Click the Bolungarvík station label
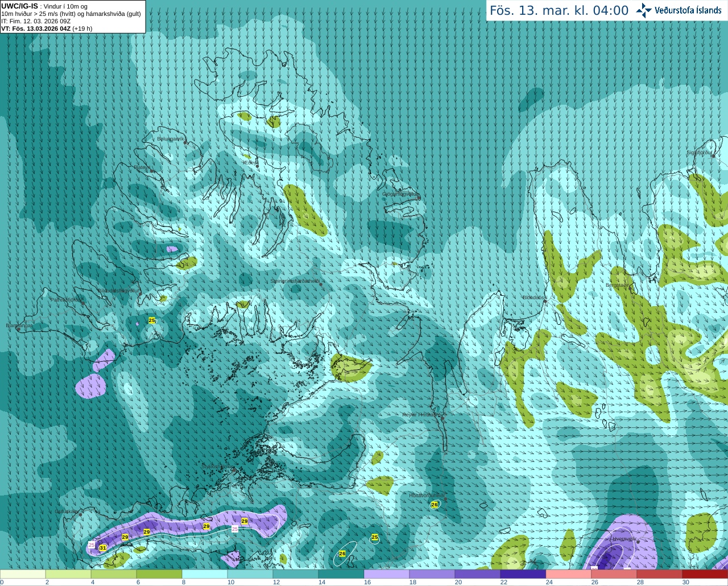 pyautogui.click(x=171, y=139)
